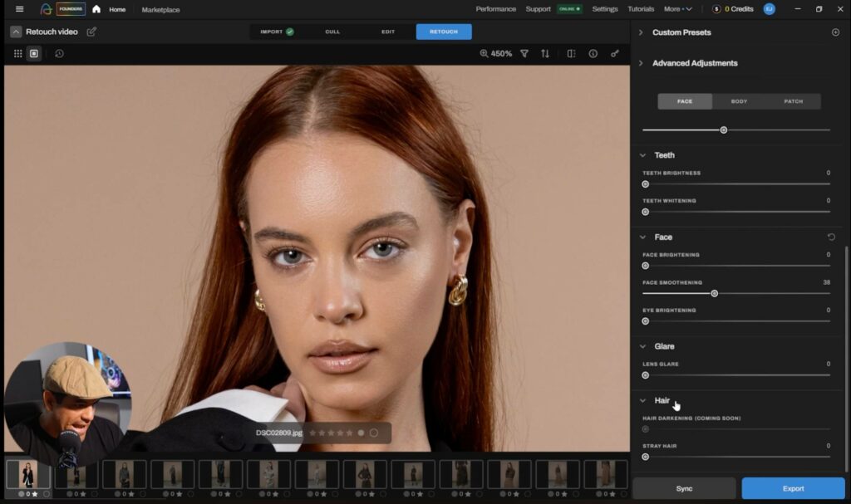Open the before/after comparison view icon
The height and width of the screenshot is (504, 851).
tap(571, 53)
